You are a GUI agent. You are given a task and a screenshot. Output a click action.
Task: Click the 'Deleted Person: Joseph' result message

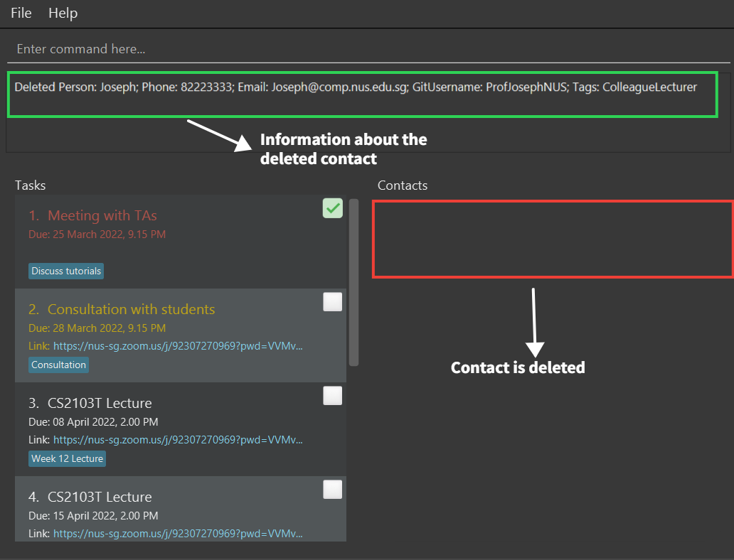pyautogui.click(x=356, y=87)
